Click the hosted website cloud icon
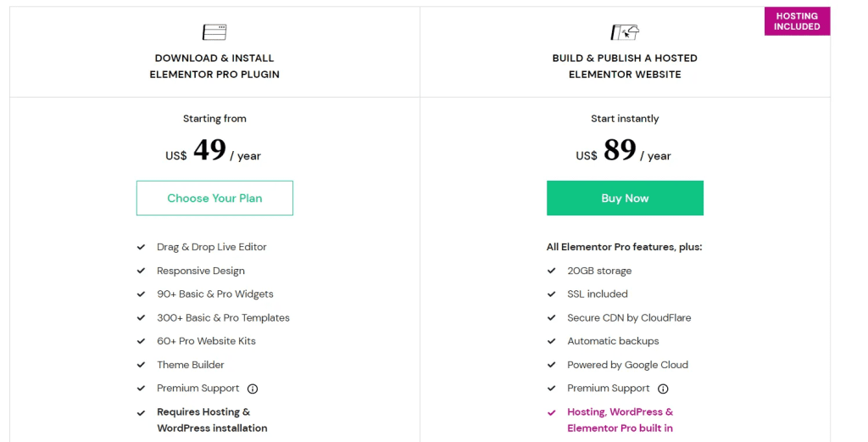This screenshot has height=442, width=868. point(625,32)
